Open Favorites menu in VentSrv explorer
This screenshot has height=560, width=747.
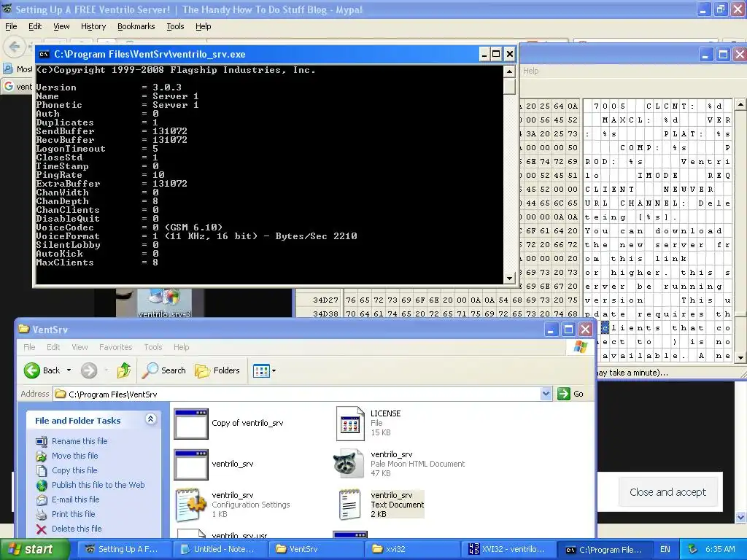(x=116, y=347)
